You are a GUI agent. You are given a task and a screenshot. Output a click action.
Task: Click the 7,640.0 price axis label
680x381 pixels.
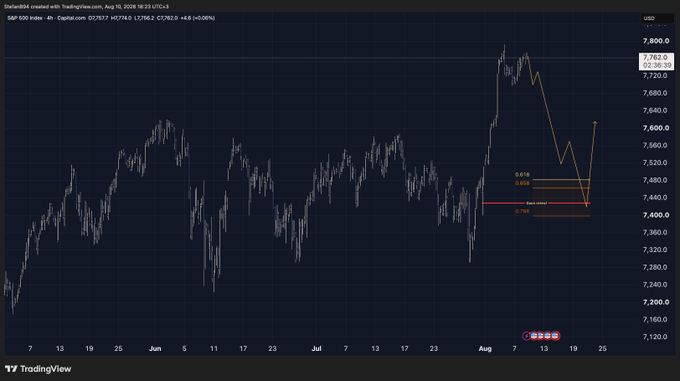coord(655,110)
